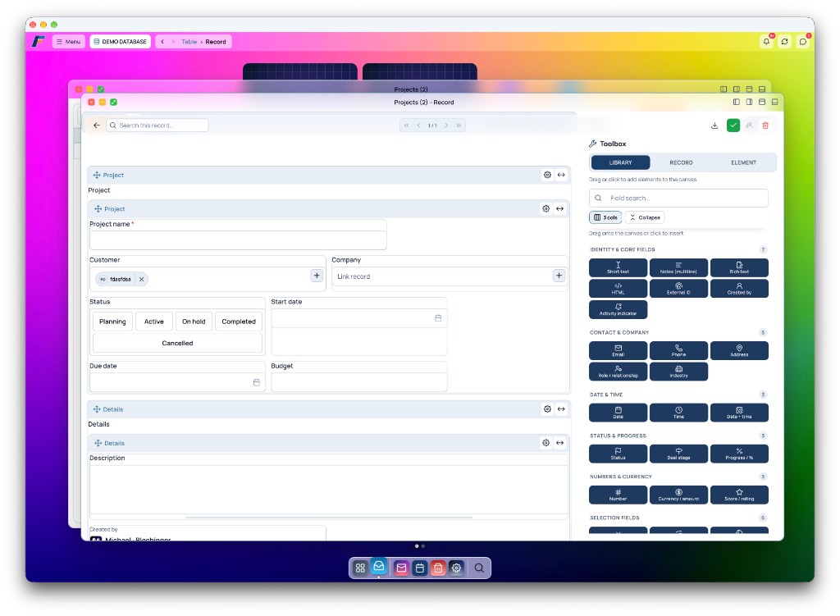Image resolution: width=840 pixels, height=616 pixels.
Task: Add the Created by toolbox field
Action: click(739, 288)
